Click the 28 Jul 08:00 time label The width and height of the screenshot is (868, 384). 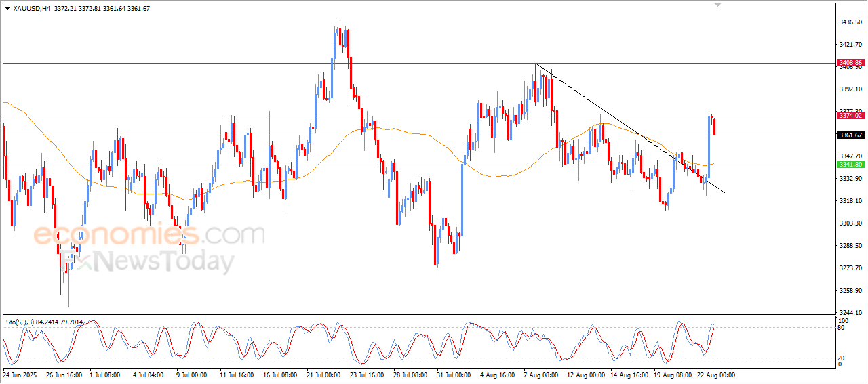point(410,375)
